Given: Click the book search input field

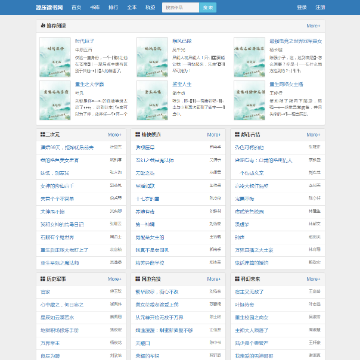Looking at the screenshot, I should click(x=181, y=7).
